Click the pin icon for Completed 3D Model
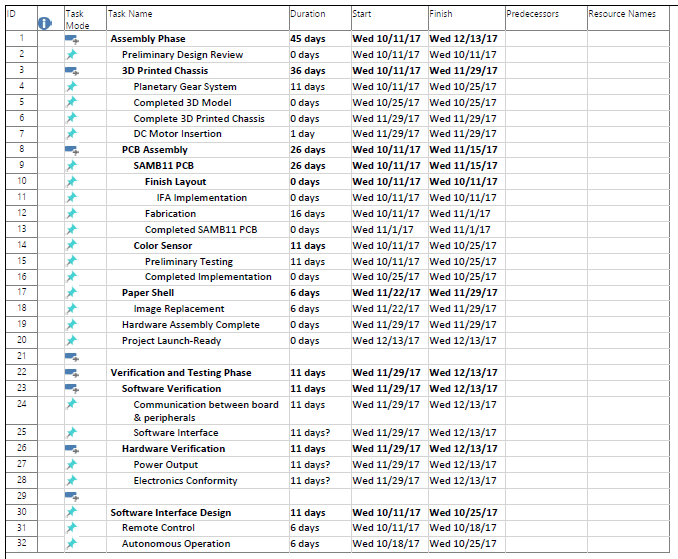The width and height of the screenshot is (678, 559). (x=72, y=102)
